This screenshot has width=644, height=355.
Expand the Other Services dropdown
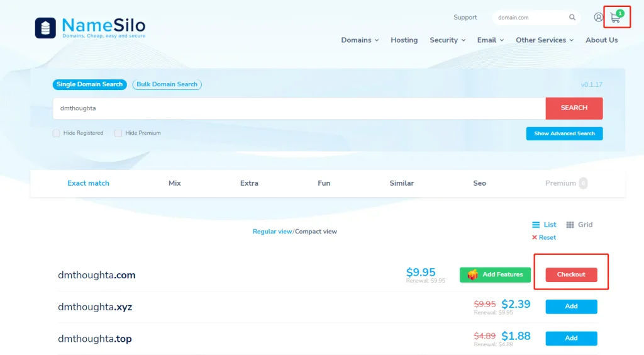pos(545,40)
